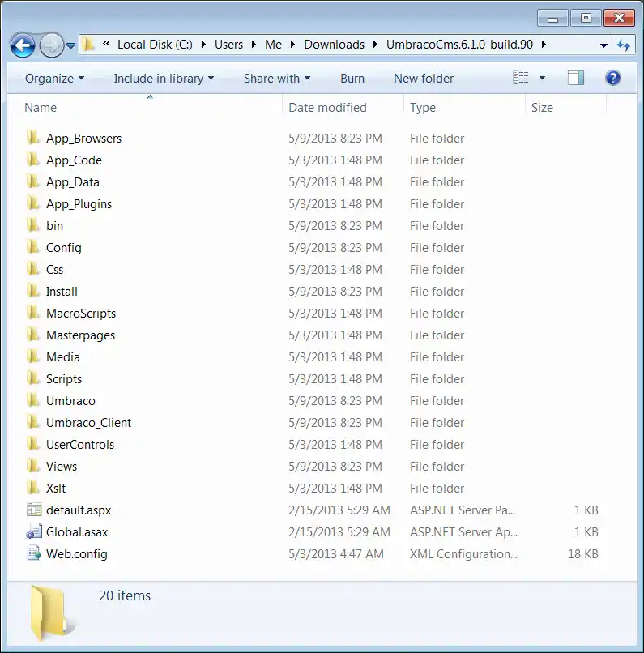The height and width of the screenshot is (653, 644).
Task: Open the recent pages dropdown beside Forward
Action: point(71,45)
